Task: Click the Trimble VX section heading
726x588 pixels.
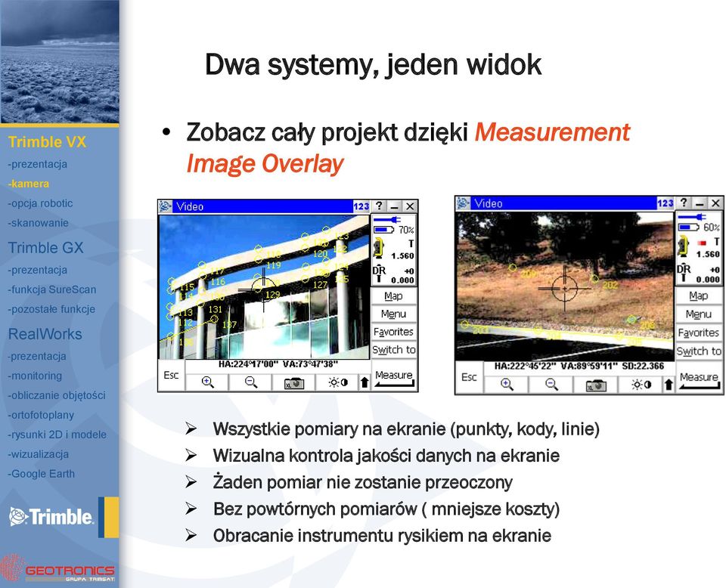Action: pos(47,142)
